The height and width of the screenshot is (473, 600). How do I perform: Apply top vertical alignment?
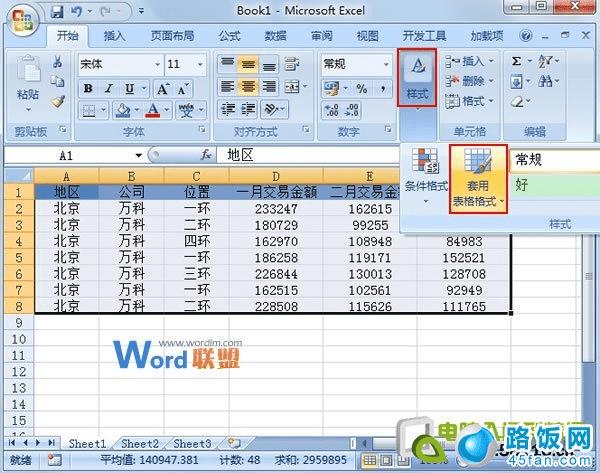(227, 64)
